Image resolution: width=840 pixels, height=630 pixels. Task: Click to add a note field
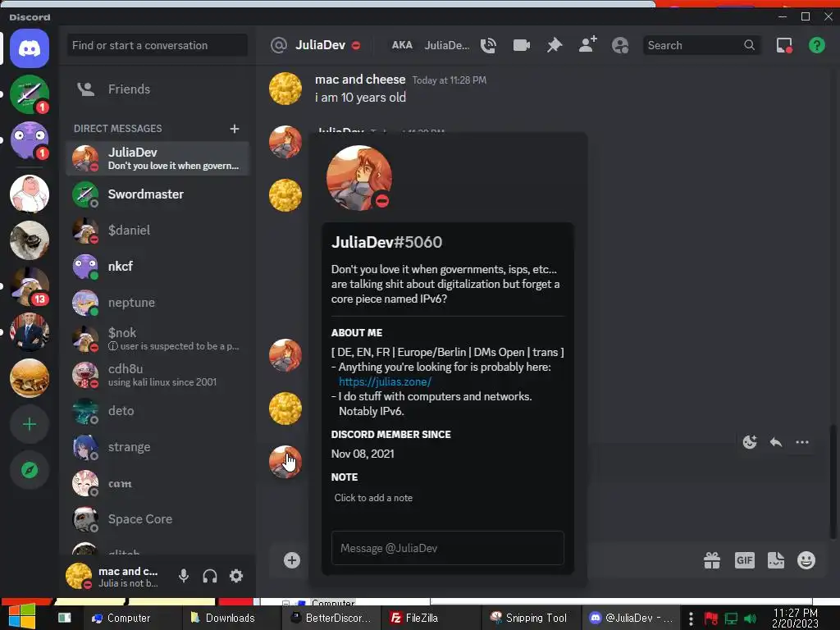448,498
